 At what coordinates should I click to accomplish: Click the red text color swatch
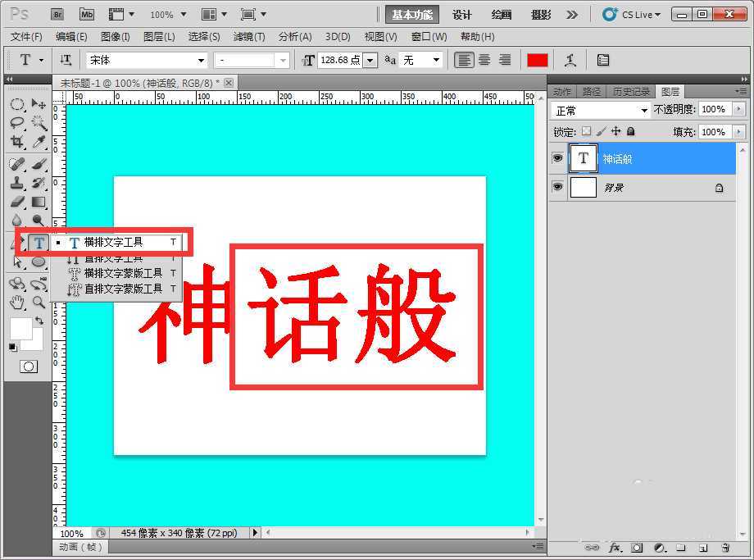point(537,59)
